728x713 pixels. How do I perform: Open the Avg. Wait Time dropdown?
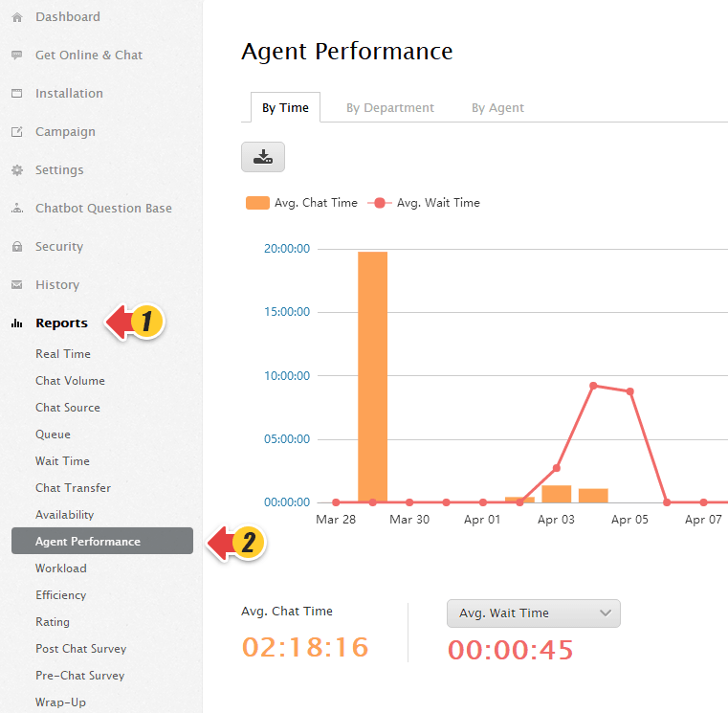(x=533, y=613)
